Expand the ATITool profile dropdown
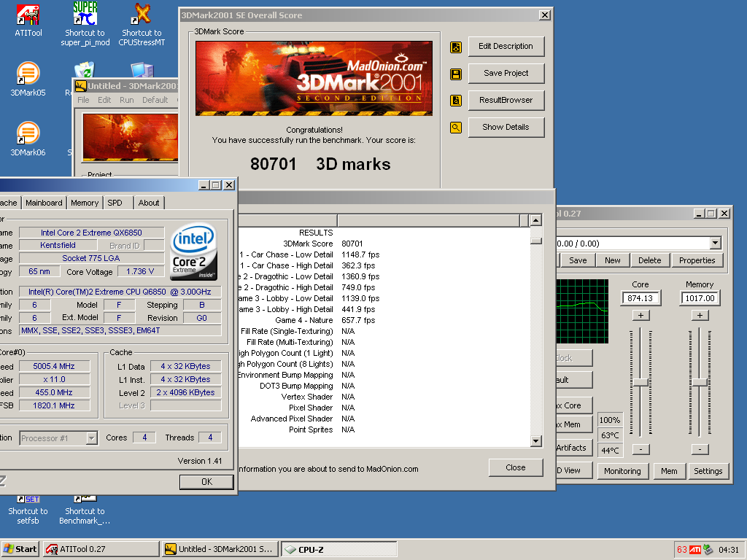This screenshot has width=747, height=560. (715, 244)
